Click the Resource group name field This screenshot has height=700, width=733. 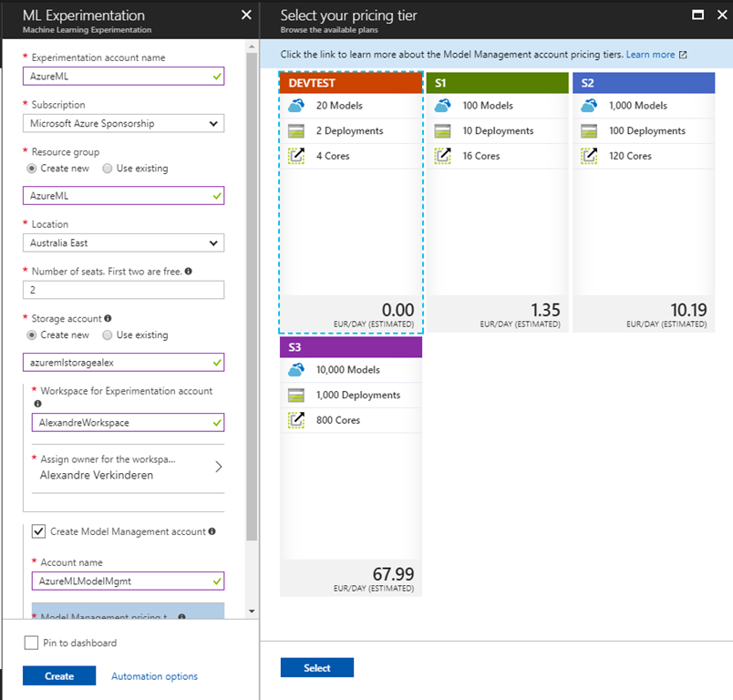pyautogui.click(x=123, y=196)
